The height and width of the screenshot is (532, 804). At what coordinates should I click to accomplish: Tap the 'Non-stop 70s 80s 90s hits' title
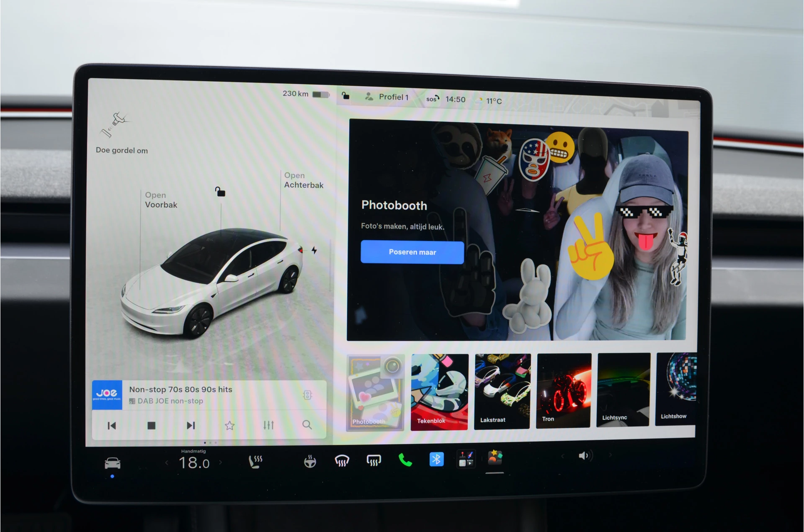(180, 389)
